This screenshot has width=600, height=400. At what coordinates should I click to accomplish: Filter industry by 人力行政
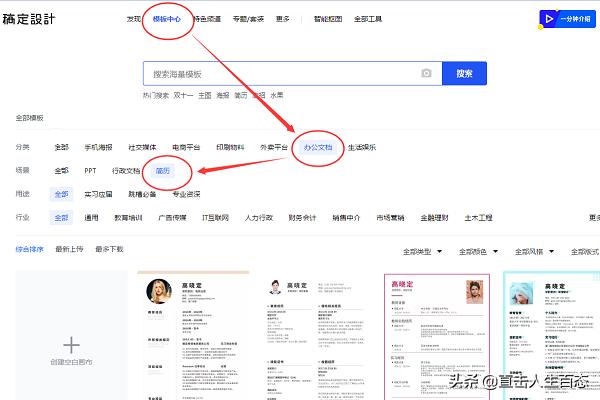coord(259,218)
